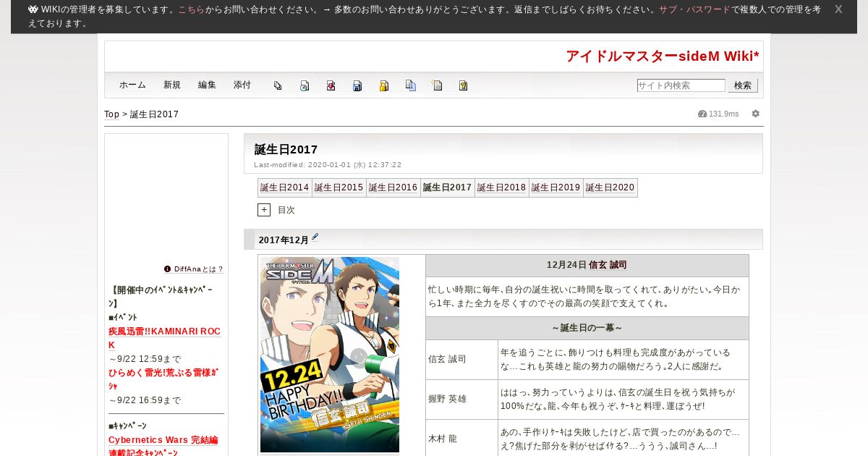The image size is (868, 456).
Task: Switch to the 誕生日2016 tab
Action: coord(393,187)
